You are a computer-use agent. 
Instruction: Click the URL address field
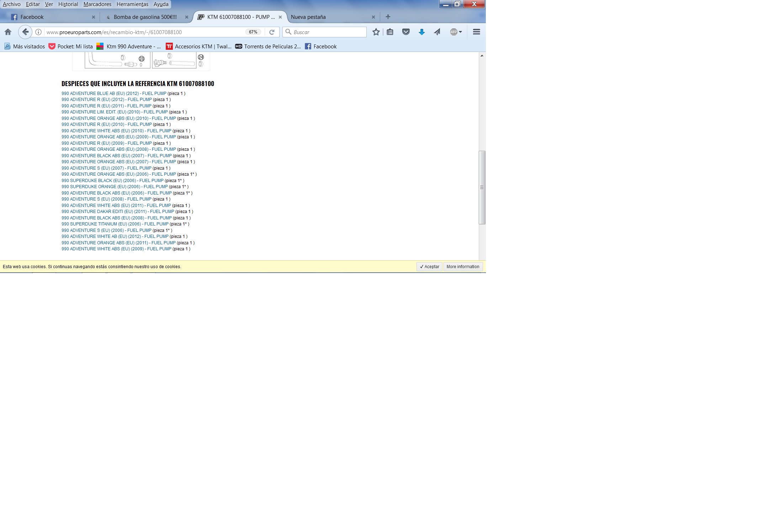point(144,32)
